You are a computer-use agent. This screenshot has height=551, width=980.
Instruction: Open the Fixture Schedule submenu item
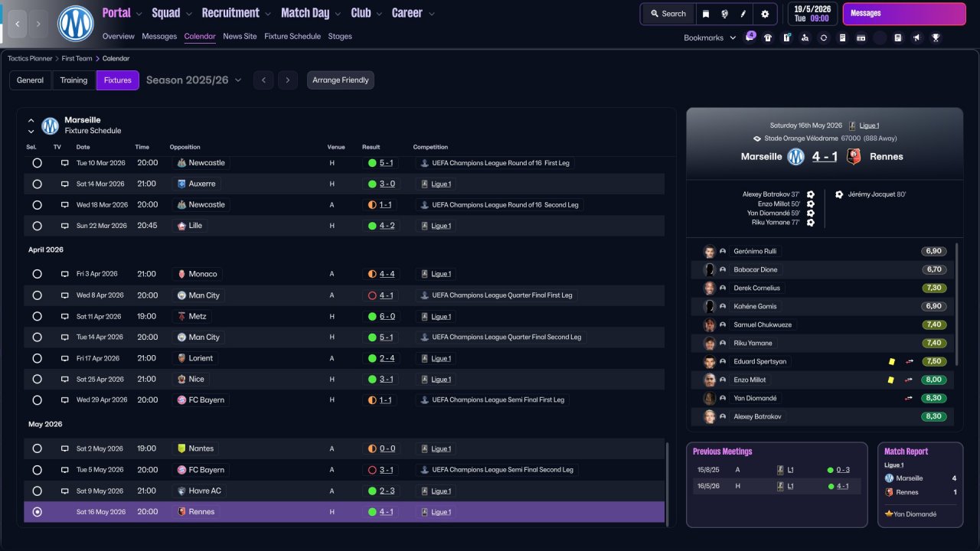click(292, 37)
